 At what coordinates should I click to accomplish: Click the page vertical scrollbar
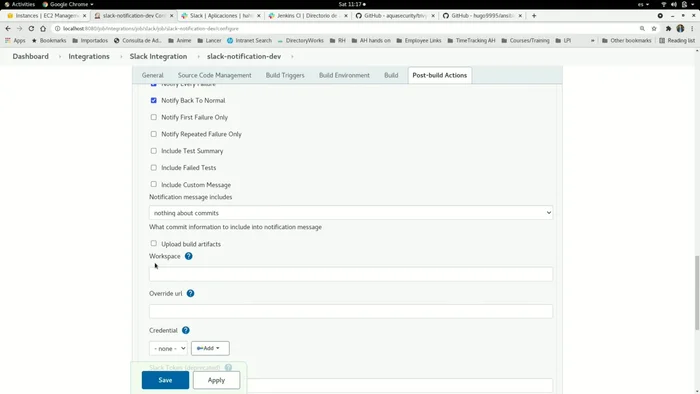click(697, 292)
